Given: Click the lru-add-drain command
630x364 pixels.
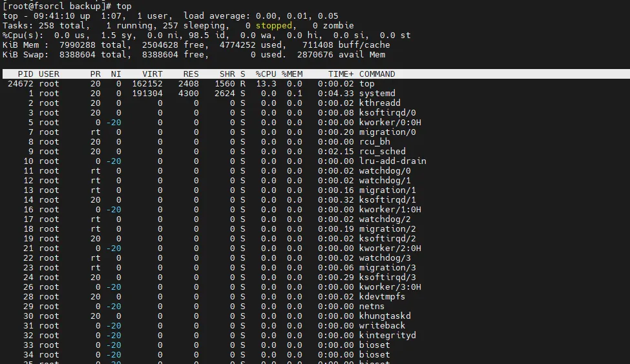Looking at the screenshot, I should pos(393,161).
